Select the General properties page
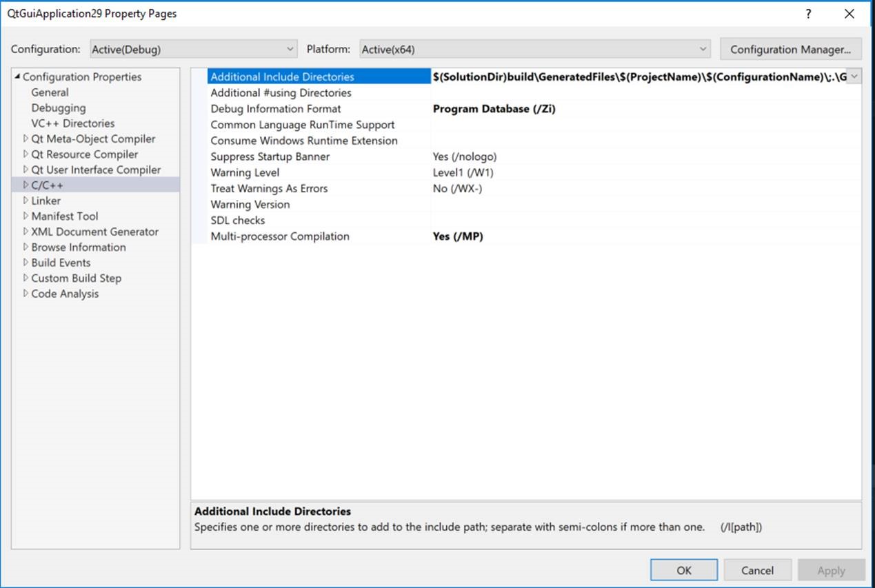 [50, 92]
